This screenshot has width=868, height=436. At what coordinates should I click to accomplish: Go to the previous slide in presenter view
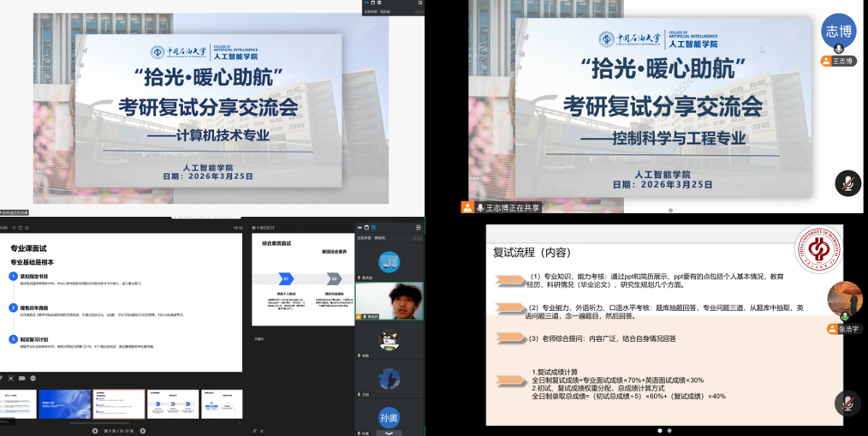point(96,429)
